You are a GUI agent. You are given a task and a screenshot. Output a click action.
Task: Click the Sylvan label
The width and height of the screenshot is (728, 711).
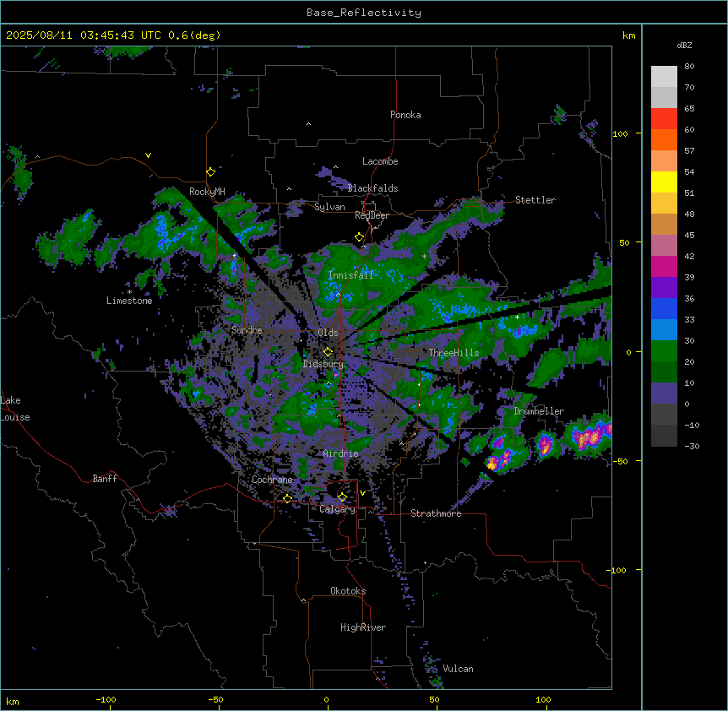click(329, 207)
